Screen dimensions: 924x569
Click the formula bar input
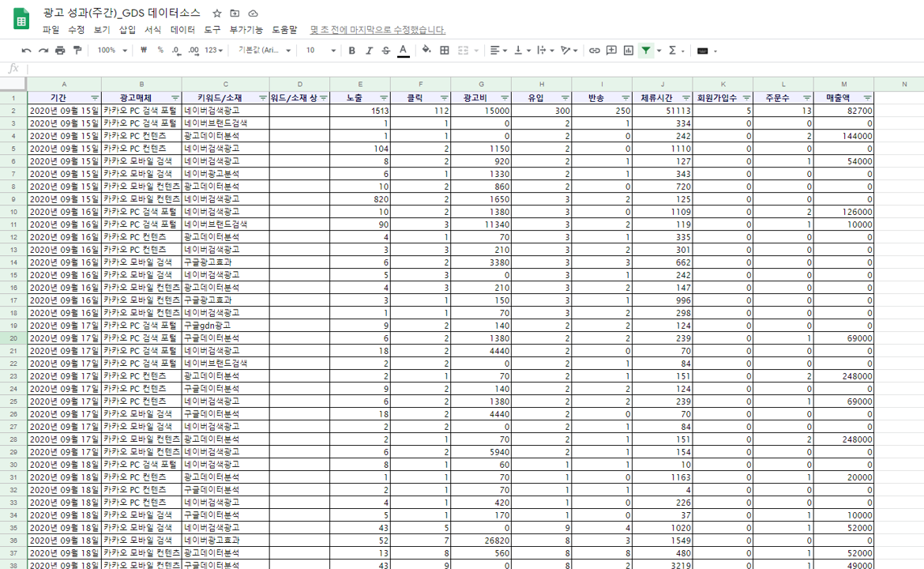click(x=475, y=69)
